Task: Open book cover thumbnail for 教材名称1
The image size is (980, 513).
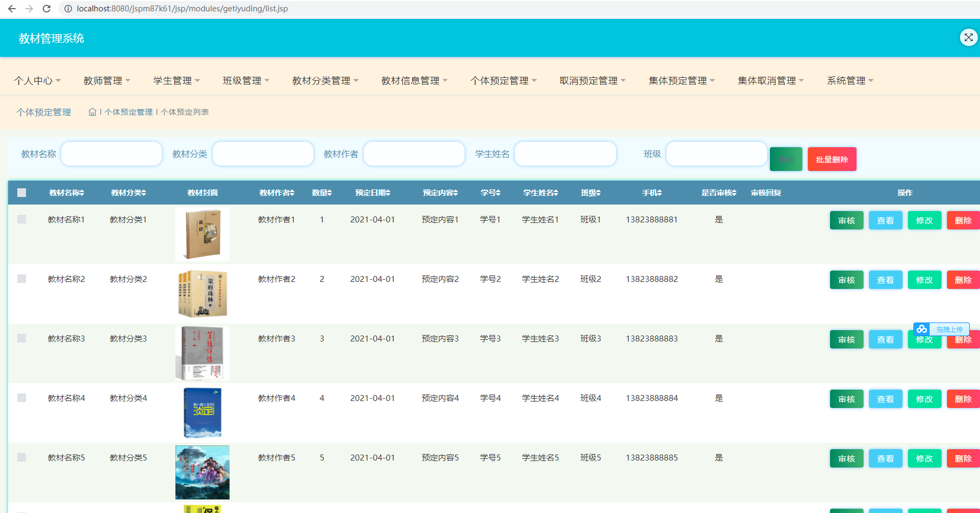Action: click(202, 234)
